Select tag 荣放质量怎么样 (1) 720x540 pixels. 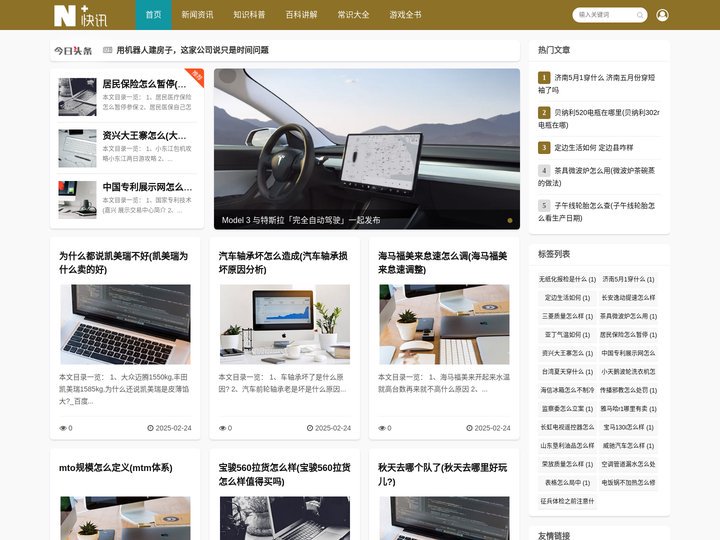point(567,464)
